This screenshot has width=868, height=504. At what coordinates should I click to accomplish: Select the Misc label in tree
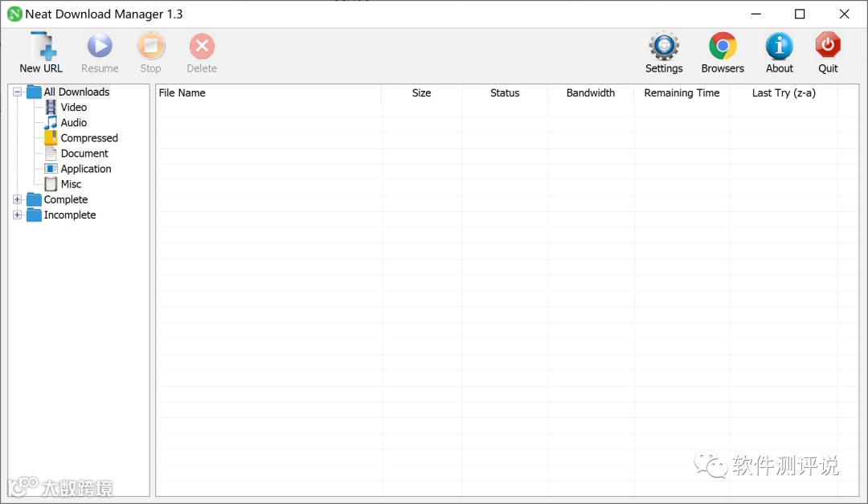coord(71,184)
